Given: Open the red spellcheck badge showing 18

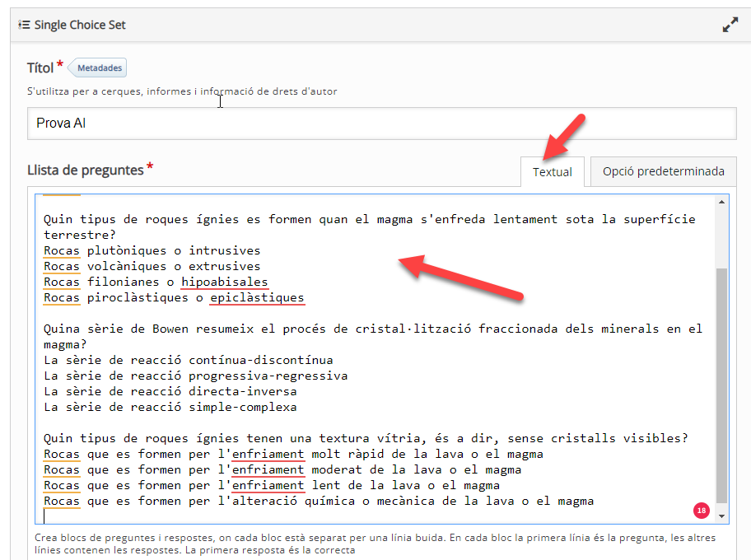Looking at the screenshot, I should [x=702, y=511].
